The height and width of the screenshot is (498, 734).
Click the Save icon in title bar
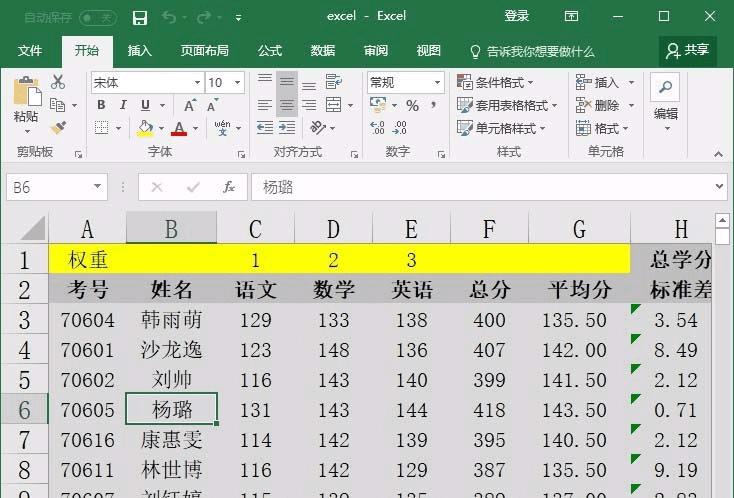[x=139, y=18]
